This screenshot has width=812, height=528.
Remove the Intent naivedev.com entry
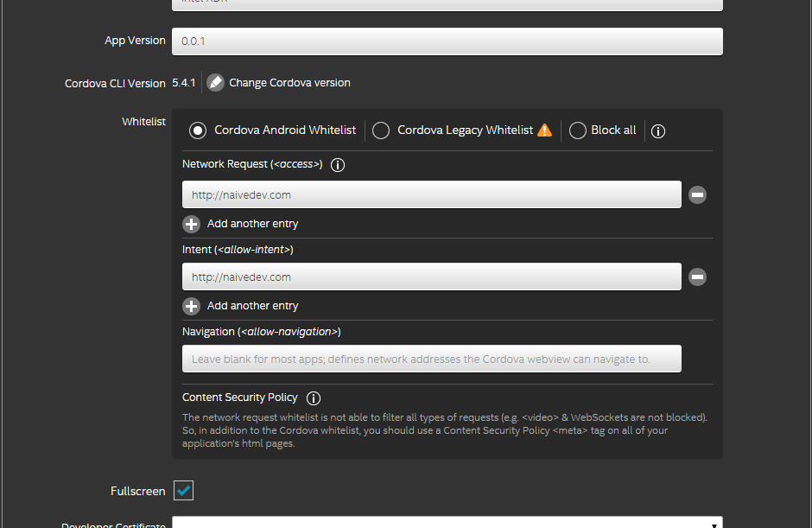(x=698, y=277)
